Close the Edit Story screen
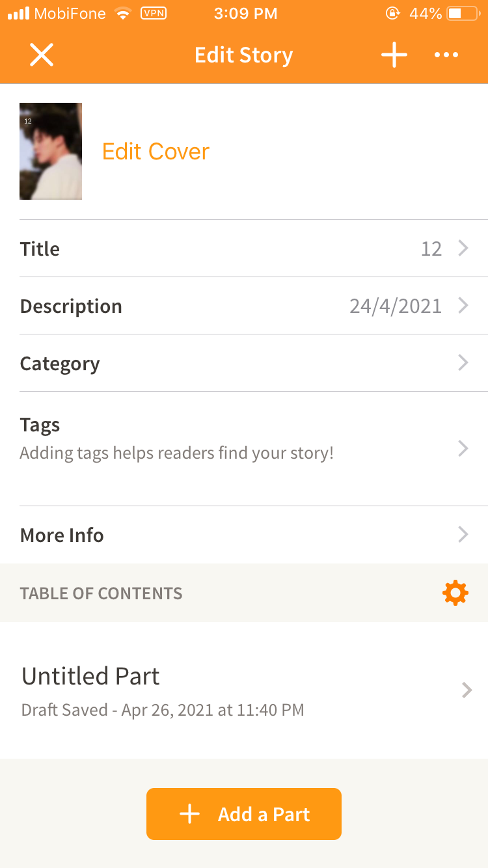The image size is (488, 868). pos(42,55)
